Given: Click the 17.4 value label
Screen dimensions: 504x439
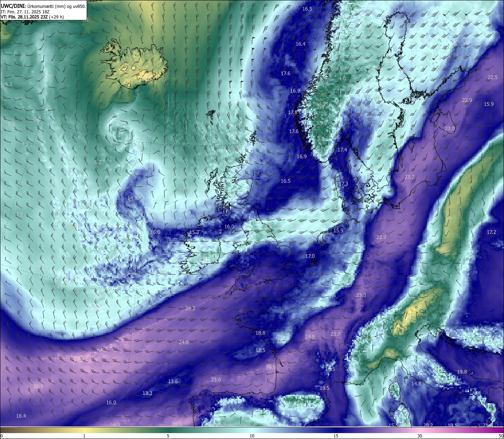Looking at the screenshot, I should click(342, 150).
